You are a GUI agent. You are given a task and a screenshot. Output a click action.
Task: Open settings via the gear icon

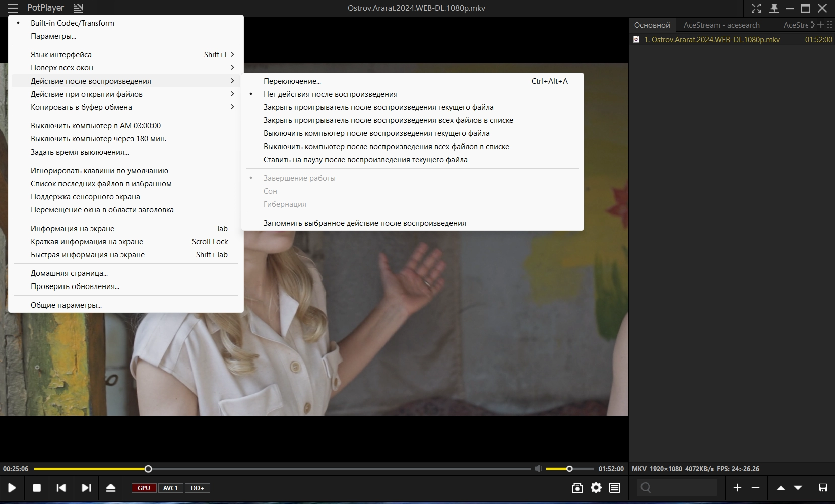click(x=596, y=488)
